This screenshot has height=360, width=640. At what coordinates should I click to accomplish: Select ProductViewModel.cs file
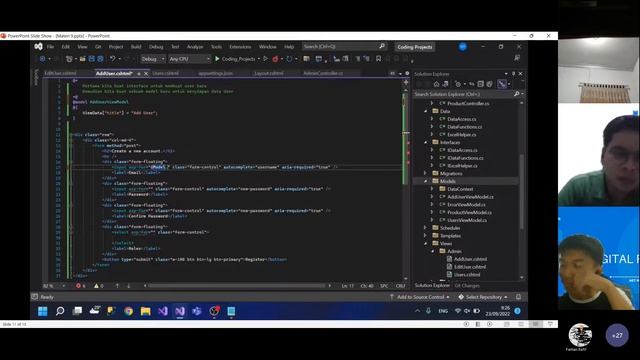[469, 212]
